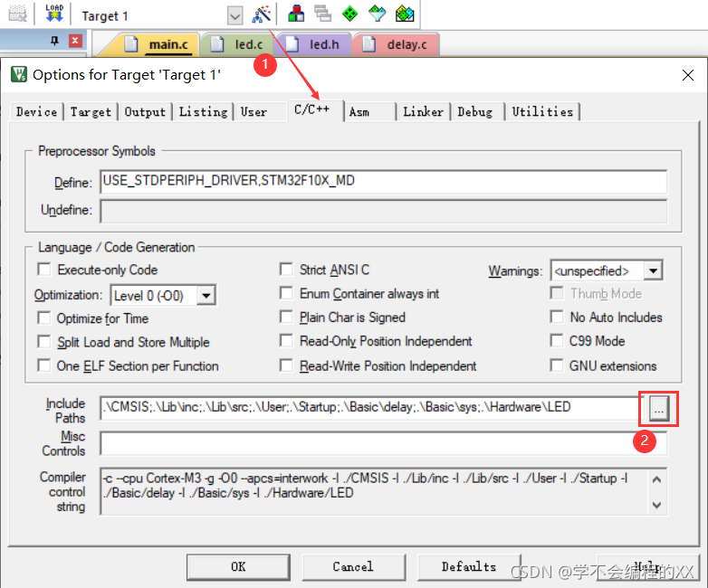708x588 pixels.
Task: Open the Warnings dropdown
Action: tap(654, 270)
